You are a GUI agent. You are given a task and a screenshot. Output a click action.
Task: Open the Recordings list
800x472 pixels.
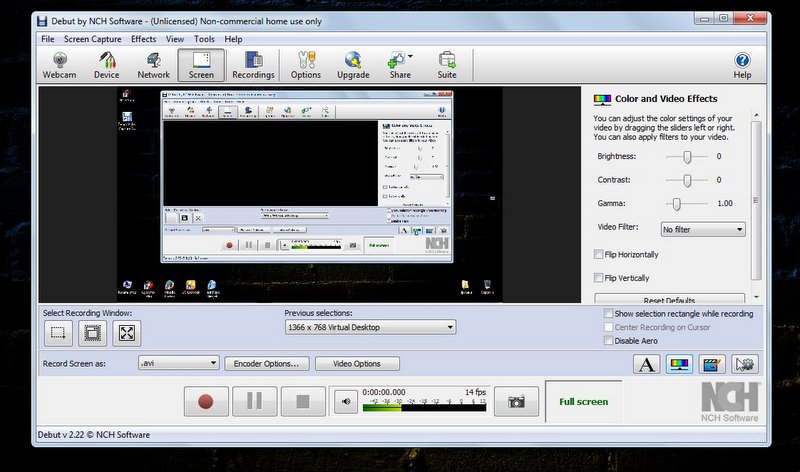pyautogui.click(x=253, y=65)
